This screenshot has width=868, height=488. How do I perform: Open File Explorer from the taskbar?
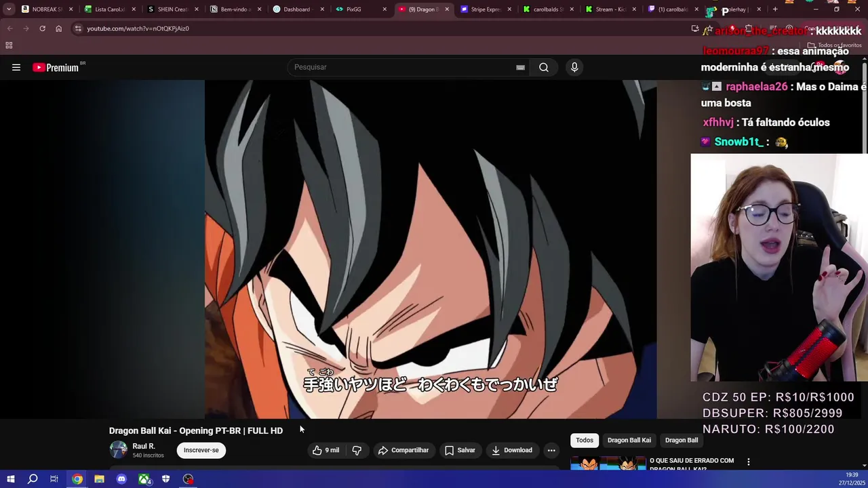click(x=99, y=479)
